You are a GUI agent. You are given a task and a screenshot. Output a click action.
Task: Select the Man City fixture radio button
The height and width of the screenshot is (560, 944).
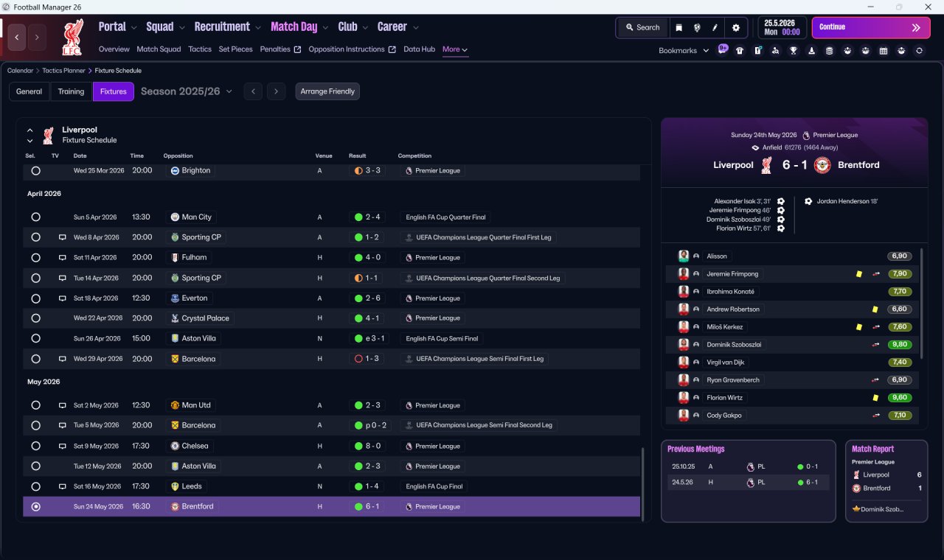pyautogui.click(x=35, y=217)
